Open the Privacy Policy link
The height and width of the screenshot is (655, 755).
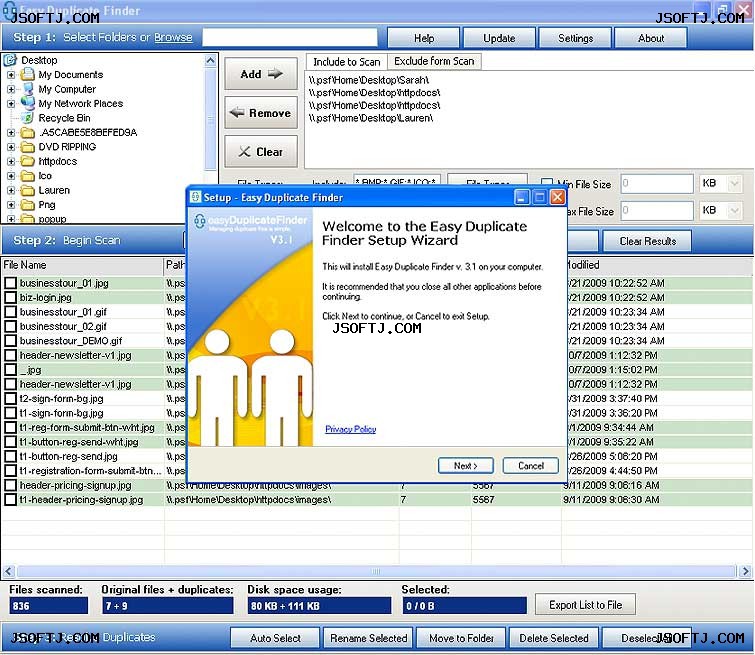[351, 429]
